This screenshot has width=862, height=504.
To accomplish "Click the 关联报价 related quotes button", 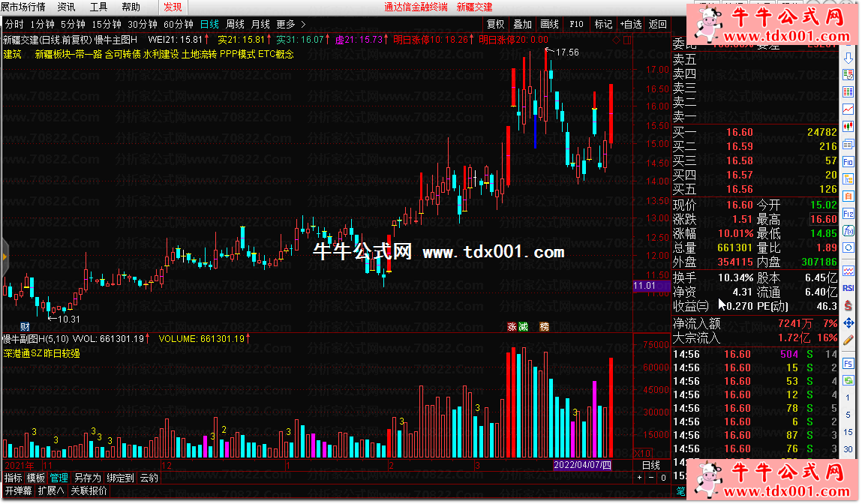I will tap(89, 490).
